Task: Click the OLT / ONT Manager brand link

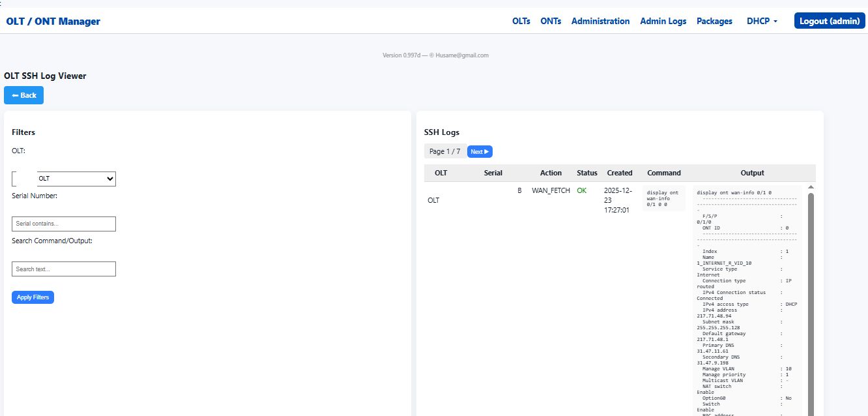Action: (53, 22)
